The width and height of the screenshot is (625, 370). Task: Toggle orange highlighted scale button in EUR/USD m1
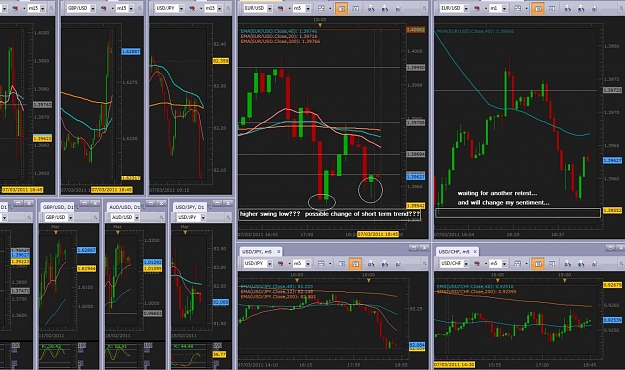[538, 8]
